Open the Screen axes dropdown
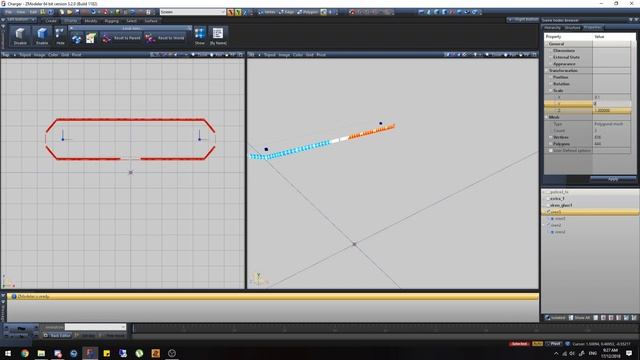640x360 pixels. 193,12
